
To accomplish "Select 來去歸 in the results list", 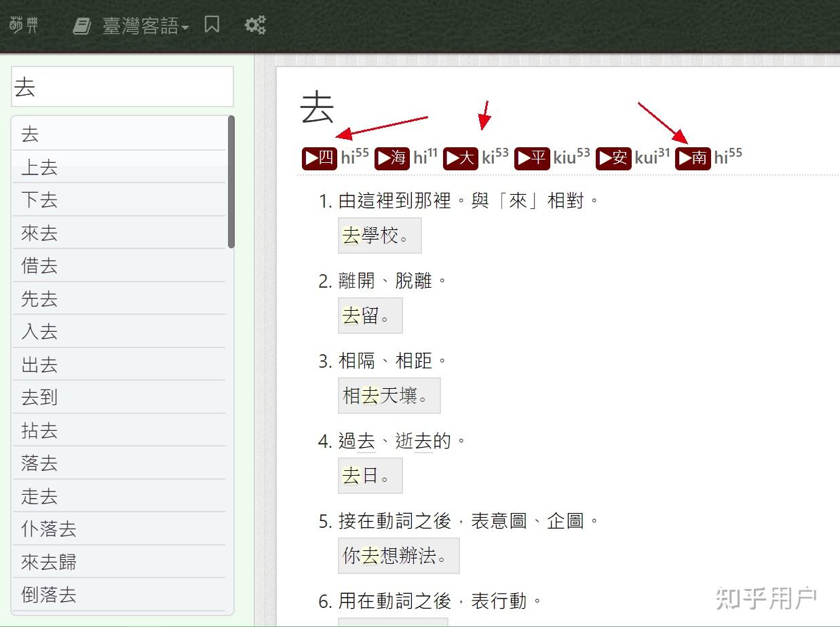I will pyautogui.click(x=119, y=562).
